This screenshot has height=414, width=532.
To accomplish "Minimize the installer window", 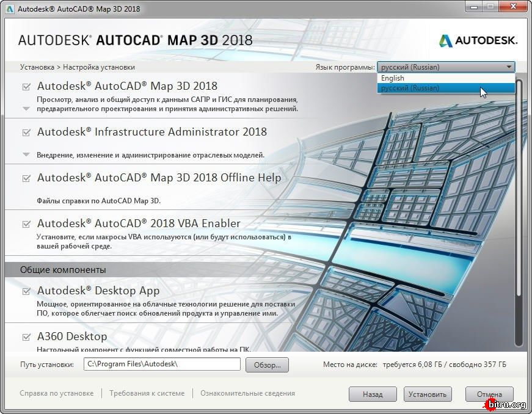I will coord(475,7).
